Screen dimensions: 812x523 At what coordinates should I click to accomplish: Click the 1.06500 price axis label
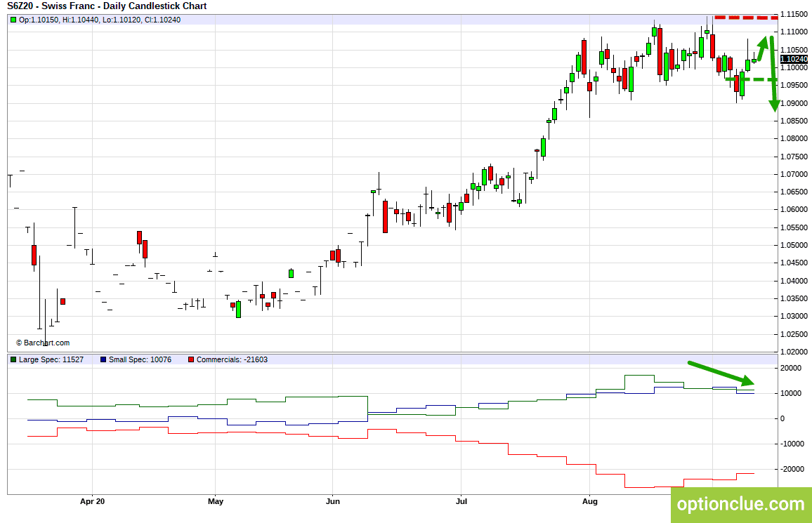click(794, 192)
